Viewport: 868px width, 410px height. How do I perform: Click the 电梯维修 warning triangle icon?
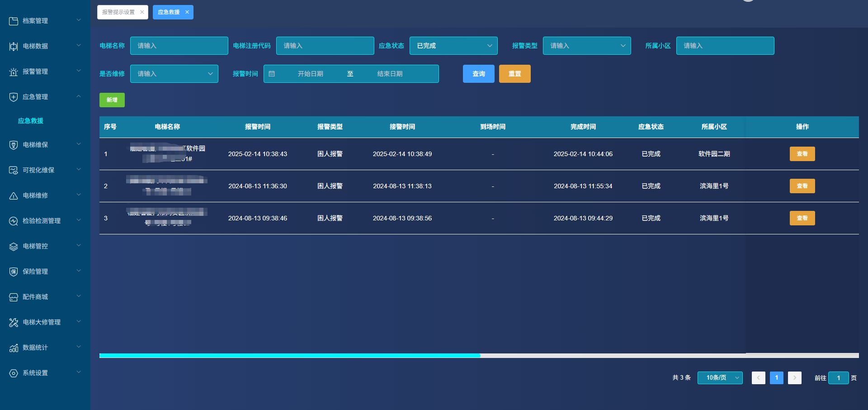tap(14, 195)
